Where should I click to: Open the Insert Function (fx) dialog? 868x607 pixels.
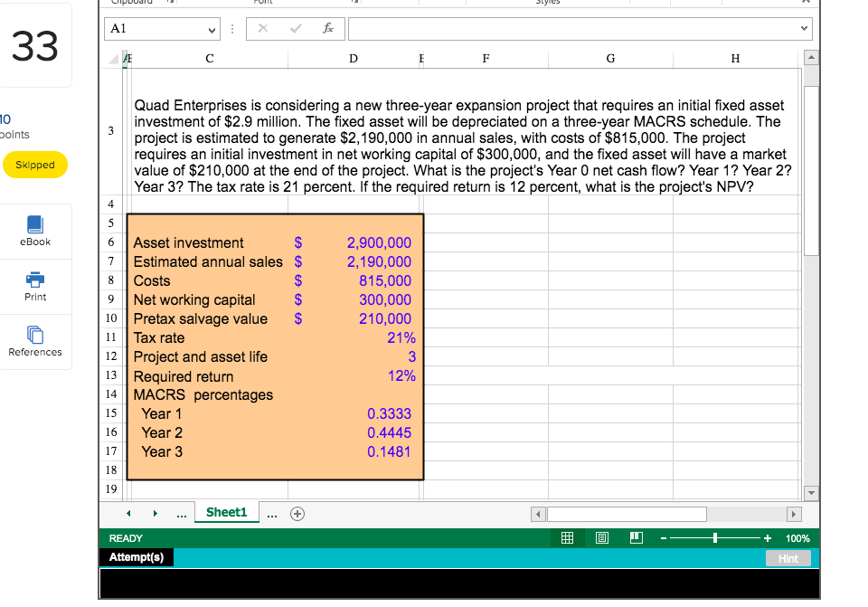(x=328, y=28)
